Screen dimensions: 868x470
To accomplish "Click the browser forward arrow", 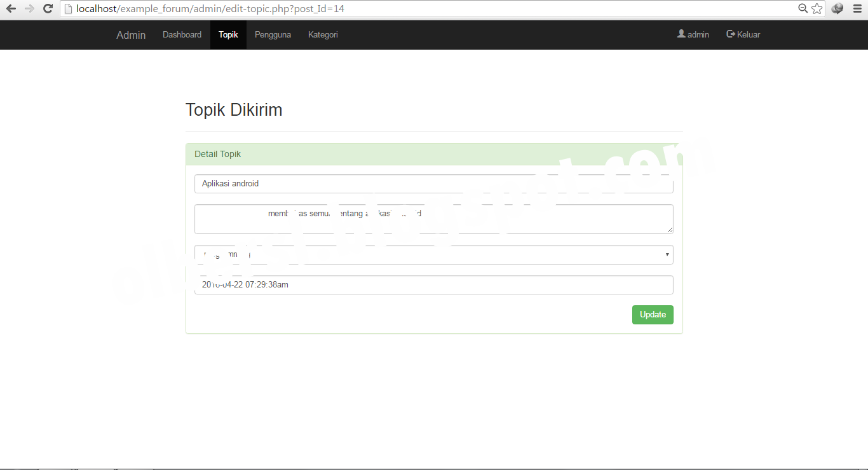I will click(x=29, y=8).
